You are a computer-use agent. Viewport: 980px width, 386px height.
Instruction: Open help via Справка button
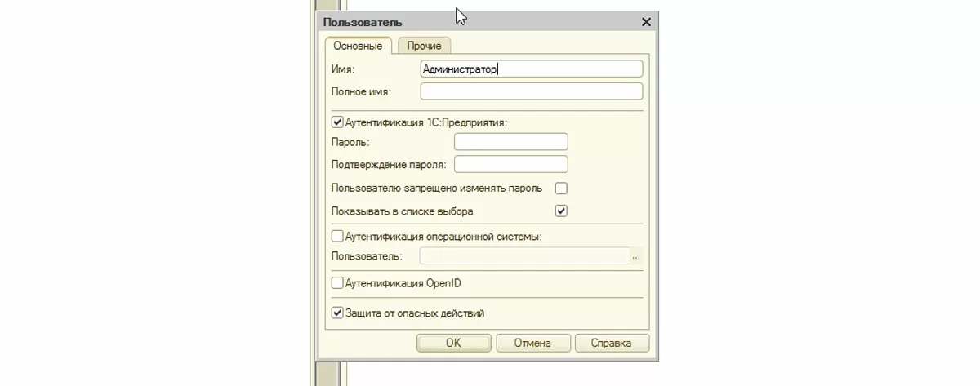612,343
